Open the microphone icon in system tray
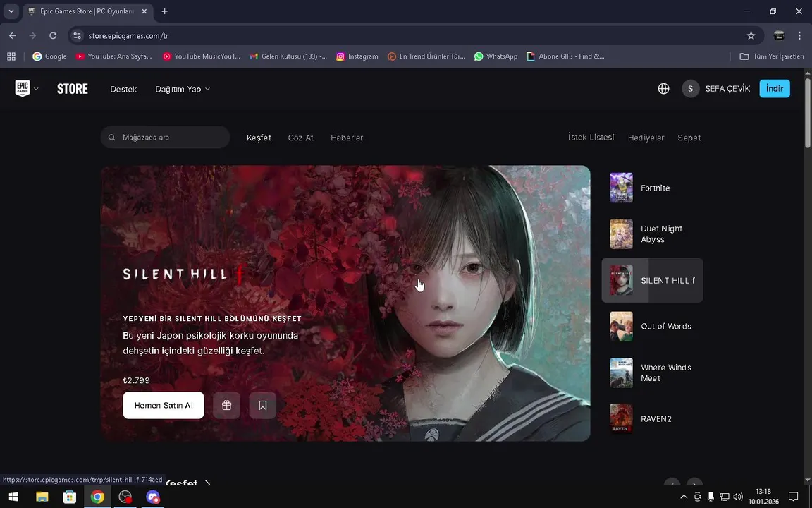This screenshot has width=812, height=508. click(x=711, y=497)
